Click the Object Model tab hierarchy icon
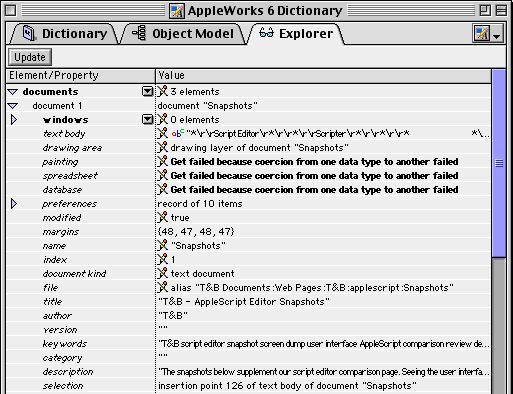 (139, 33)
